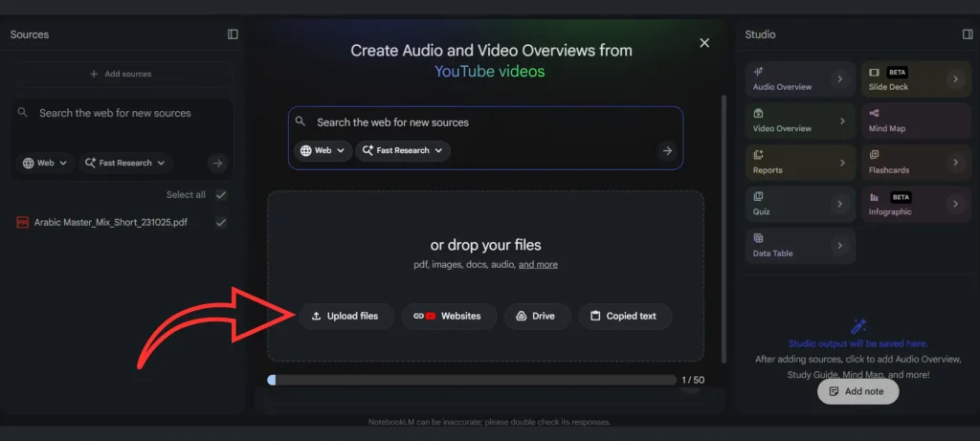
Task: Open Fast Research dropdown in the dialog
Action: (403, 150)
